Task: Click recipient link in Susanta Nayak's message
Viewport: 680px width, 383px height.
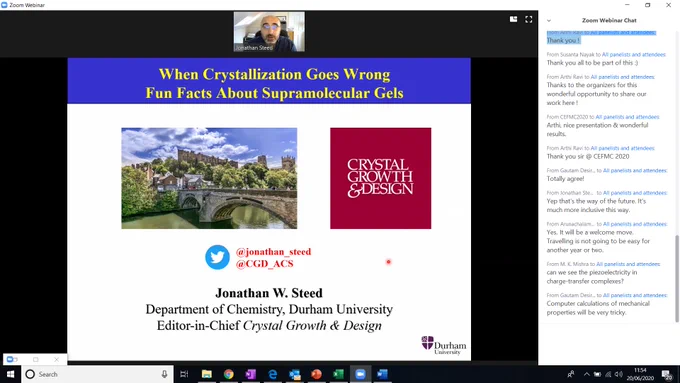Action: [x=634, y=55]
